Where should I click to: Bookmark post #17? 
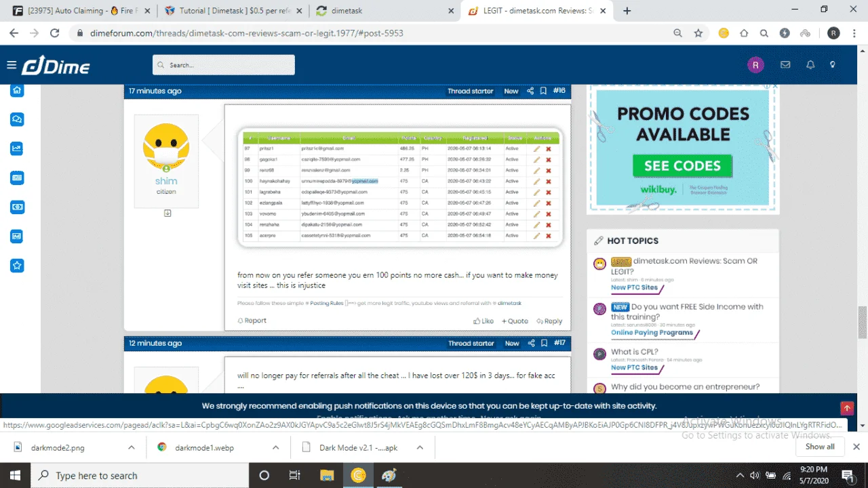(x=543, y=343)
